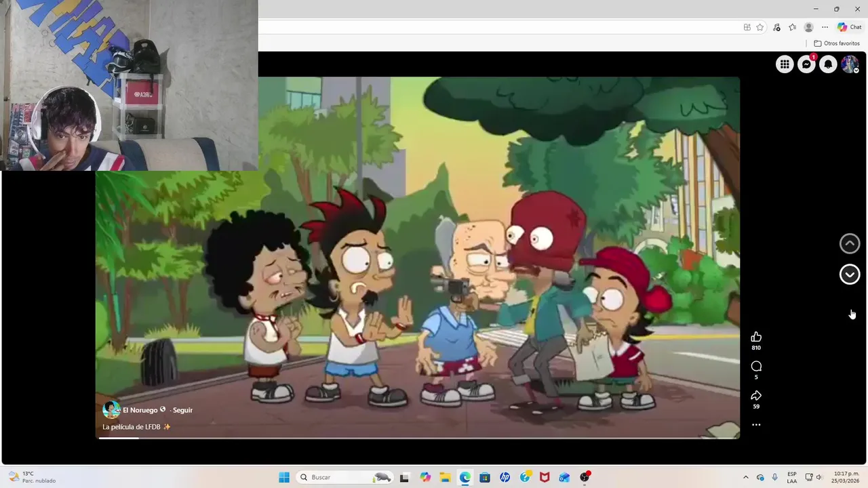This screenshot has width=868, height=488.
Task: Go to previous reel with up chevron
Action: 850,243
